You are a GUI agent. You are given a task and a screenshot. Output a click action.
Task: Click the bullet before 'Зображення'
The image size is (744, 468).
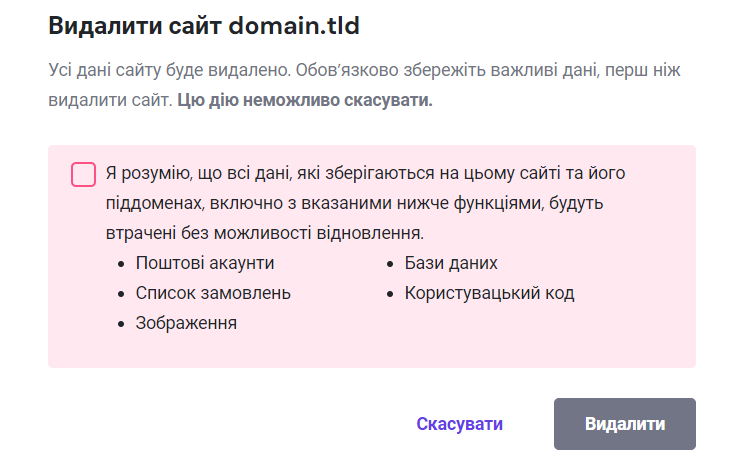(121, 324)
